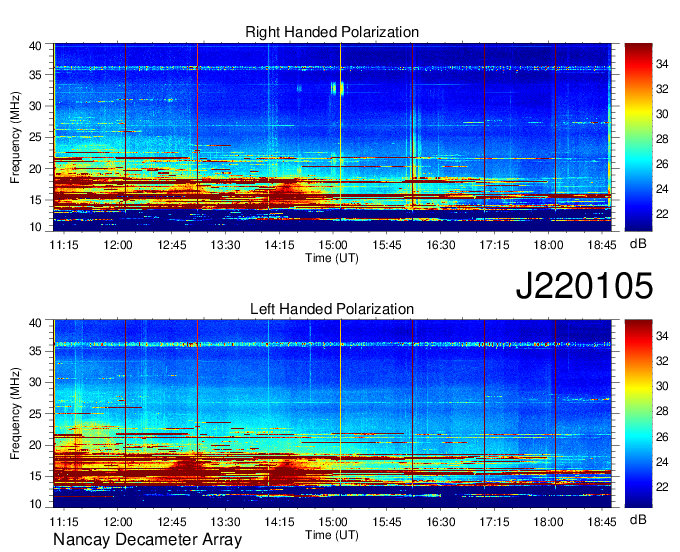
Task: Click "34" tick on Right Handed colorbar
Action: pos(662,64)
